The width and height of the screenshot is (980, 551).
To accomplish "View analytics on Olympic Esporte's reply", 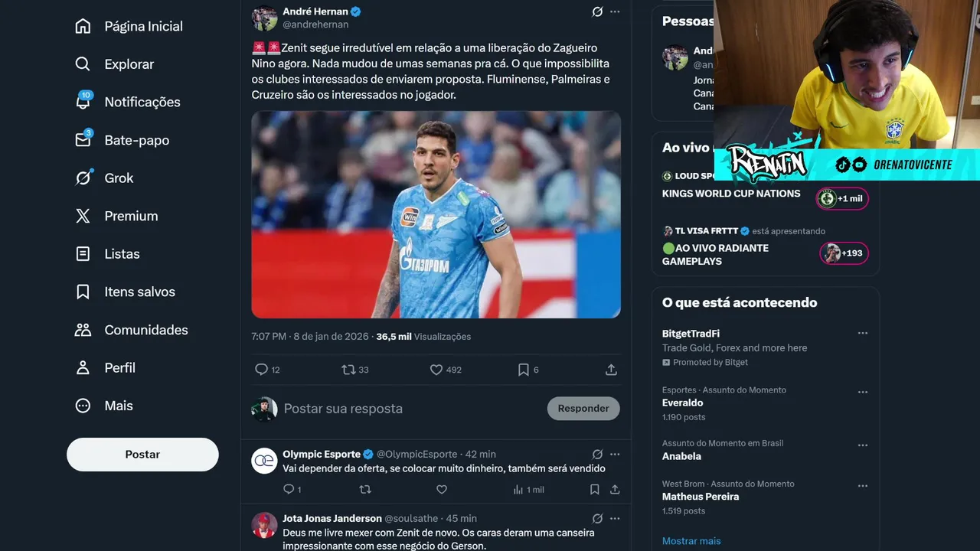I will pyautogui.click(x=518, y=490).
